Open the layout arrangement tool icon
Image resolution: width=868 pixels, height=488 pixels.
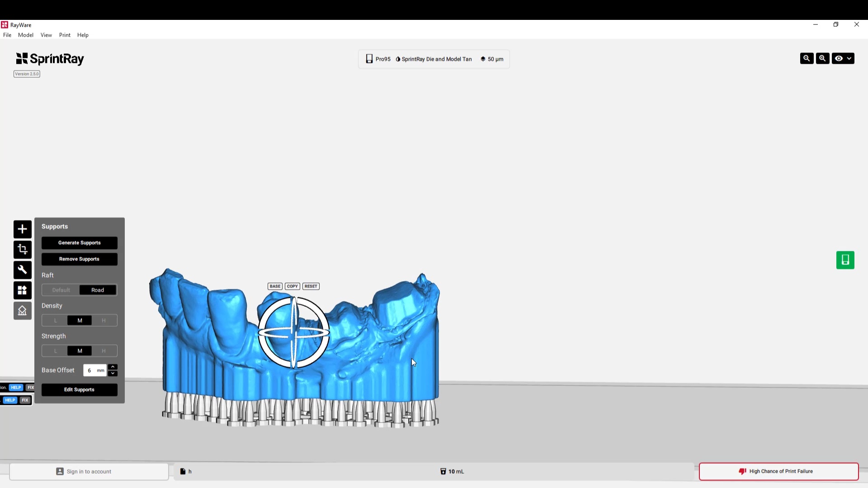[x=22, y=290]
